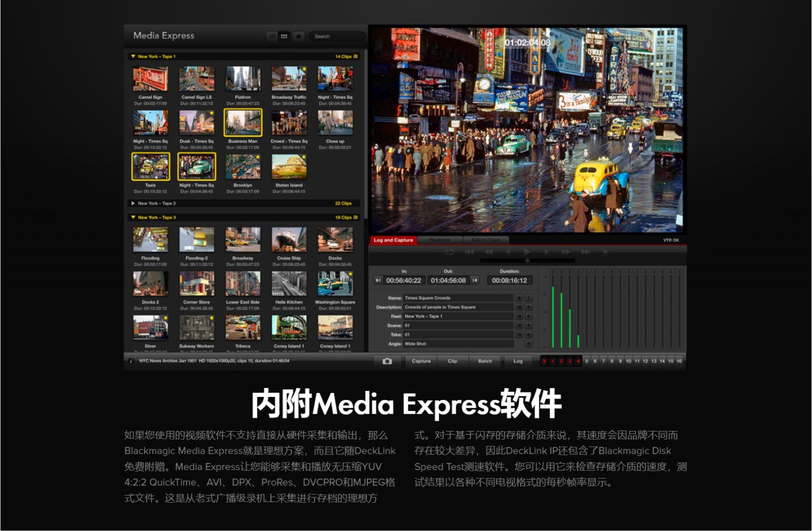This screenshot has height=531, width=812.
Task: Eject the tape
Action: tap(605, 252)
